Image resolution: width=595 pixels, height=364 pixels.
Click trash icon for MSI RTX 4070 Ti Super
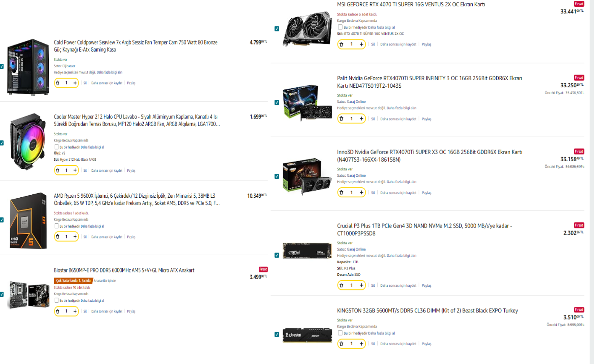pos(341,45)
